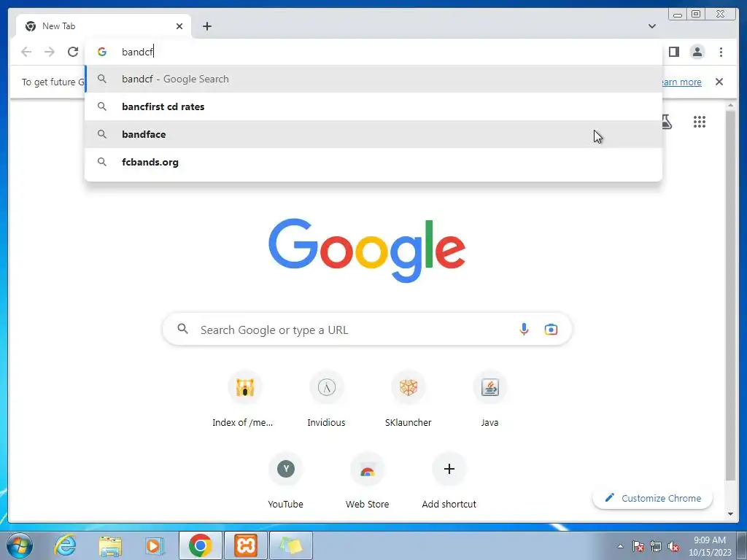The height and width of the screenshot is (560, 747).
Task: Open the profile avatar menu
Action: (x=697, y=52)
